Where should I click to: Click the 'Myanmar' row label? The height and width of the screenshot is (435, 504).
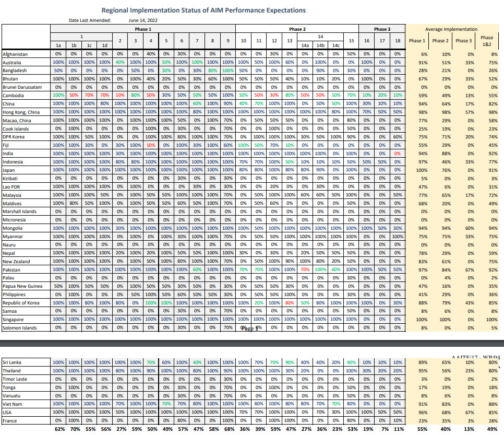tap(13, 237)
